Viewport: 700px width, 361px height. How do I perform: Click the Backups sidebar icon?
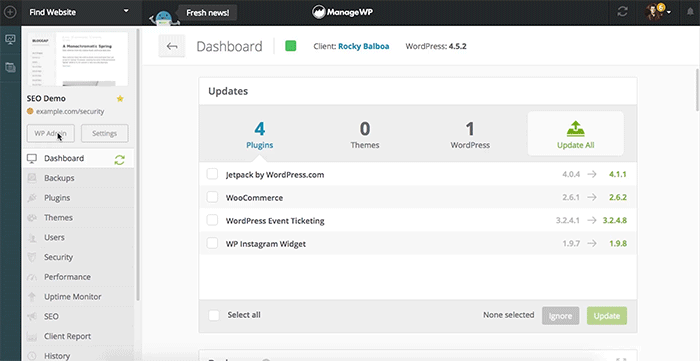(32, 178)
